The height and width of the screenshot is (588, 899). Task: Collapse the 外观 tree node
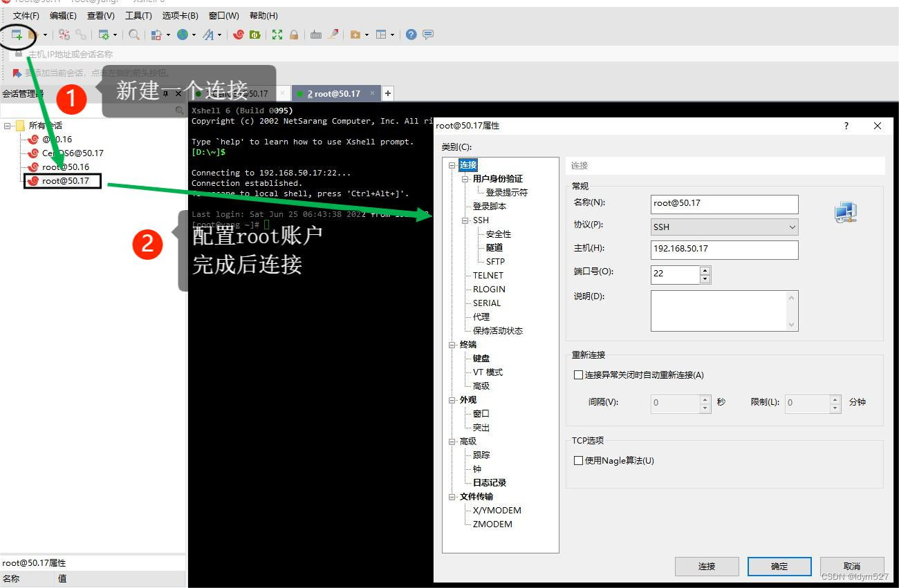coord(452,400)
